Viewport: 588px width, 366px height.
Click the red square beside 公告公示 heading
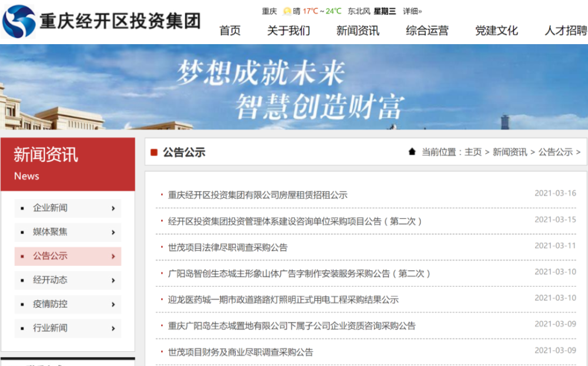153,152
